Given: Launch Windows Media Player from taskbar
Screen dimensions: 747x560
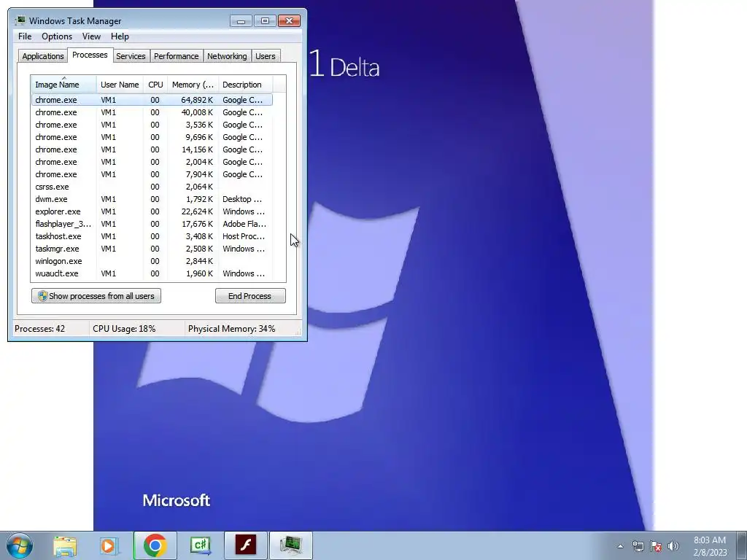Looking at the screenshot, I should (109, 545).
